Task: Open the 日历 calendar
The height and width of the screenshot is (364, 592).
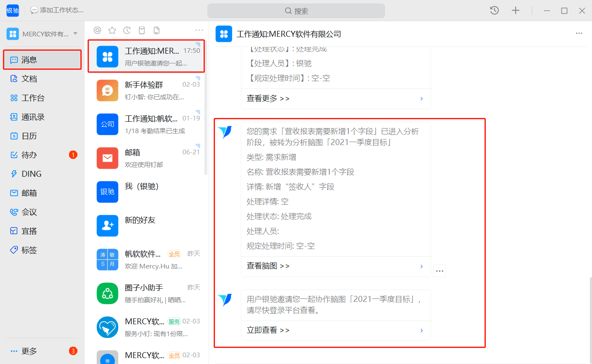Action: pyautogui.click(x=42, y=136)
